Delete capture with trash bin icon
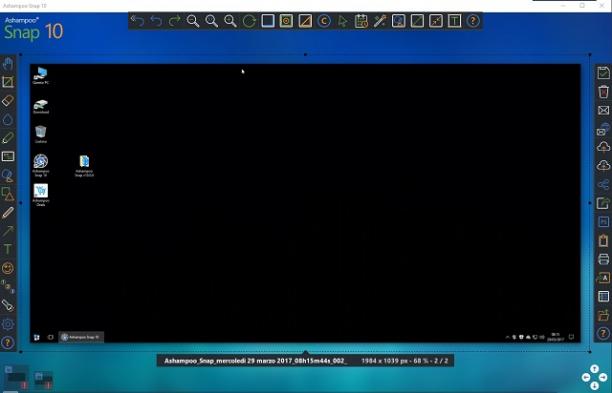 tap(603, 92)
